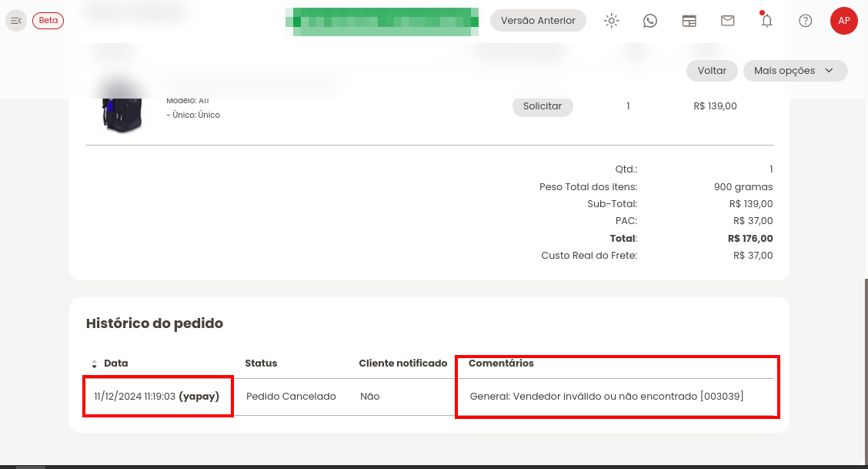Click the Status column header

pos(261,363)
